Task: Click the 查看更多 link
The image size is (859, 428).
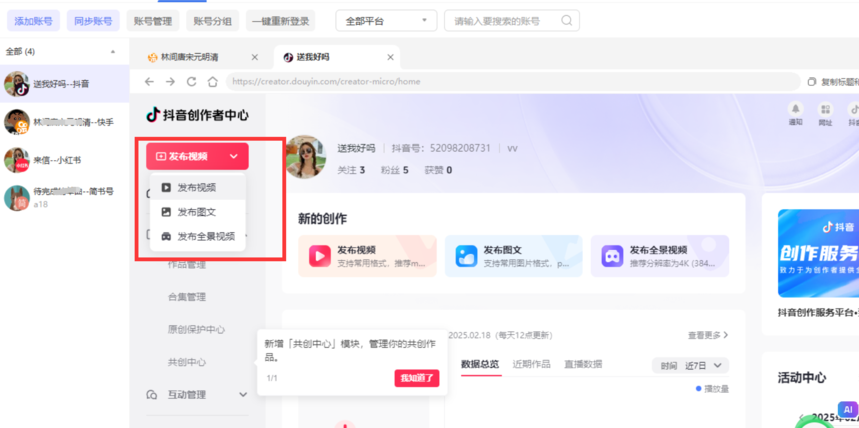Action: tap(708, 335)
